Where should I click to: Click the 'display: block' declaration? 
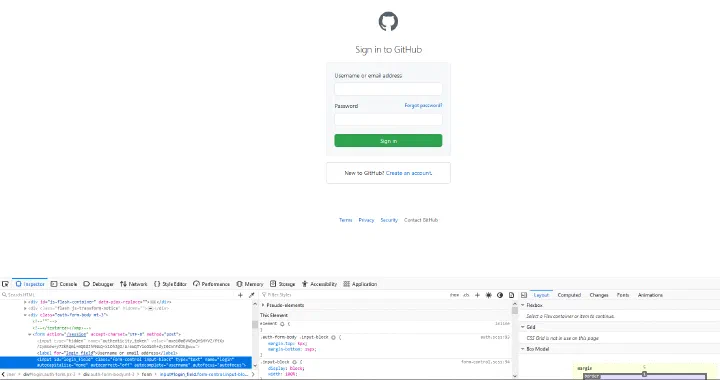[x=286, y=369]
